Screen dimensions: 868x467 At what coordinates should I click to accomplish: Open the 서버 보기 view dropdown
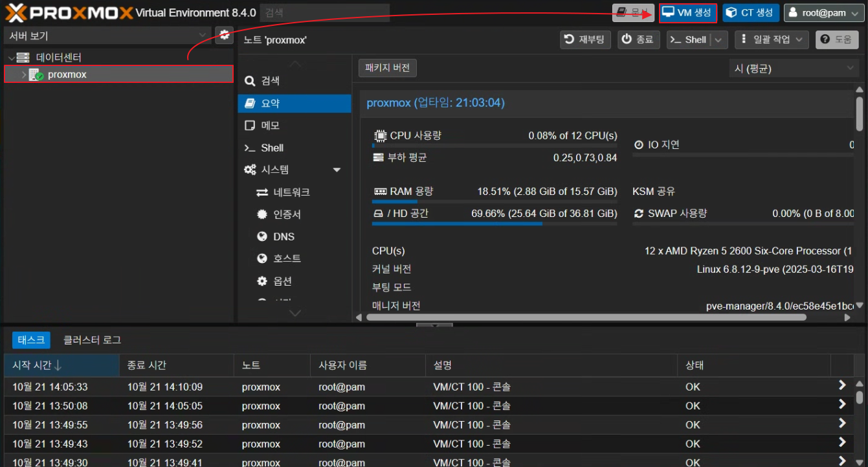click(x=107, y=36)
